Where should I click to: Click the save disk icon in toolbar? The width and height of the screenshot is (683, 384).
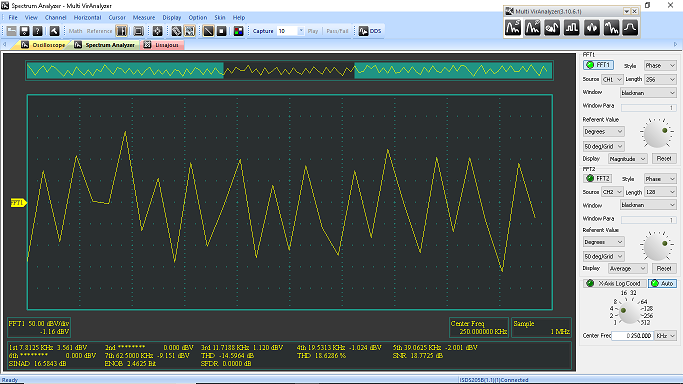(24, 31)
